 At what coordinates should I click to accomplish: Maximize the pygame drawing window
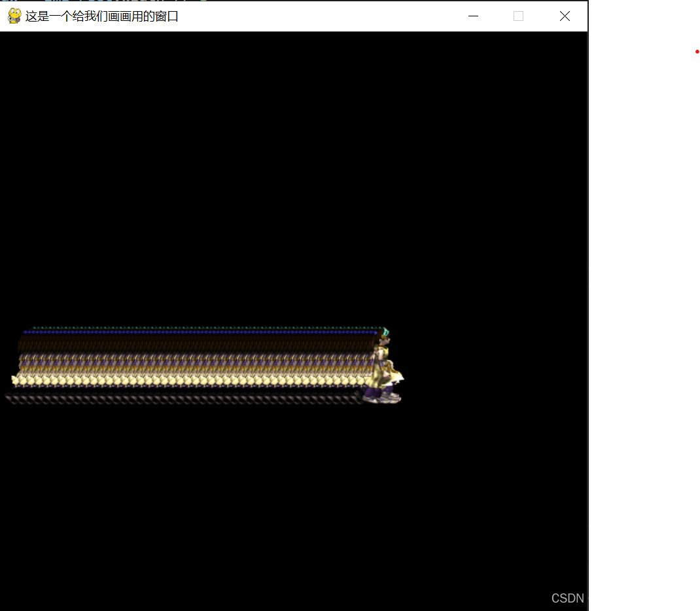[518, 16]
